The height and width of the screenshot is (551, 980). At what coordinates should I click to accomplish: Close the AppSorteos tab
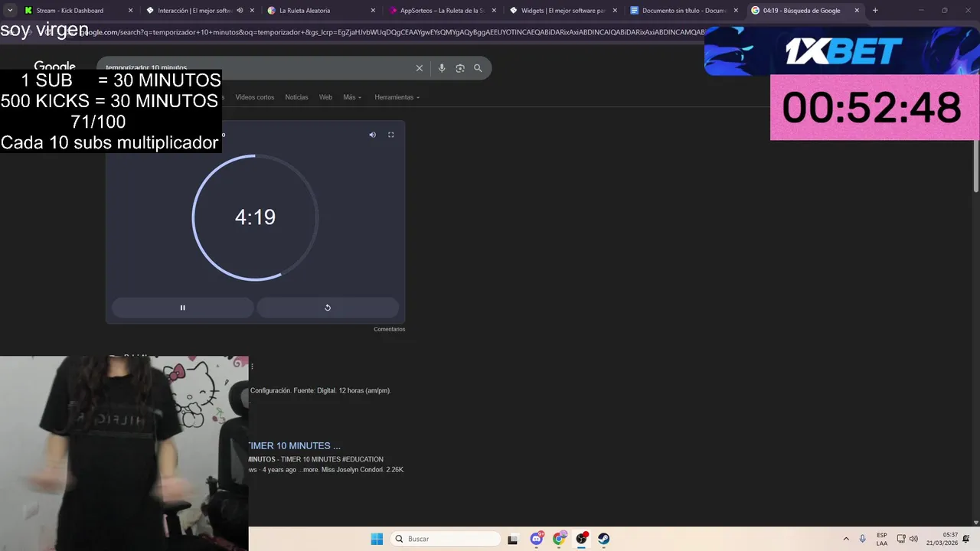pos(494,11)
